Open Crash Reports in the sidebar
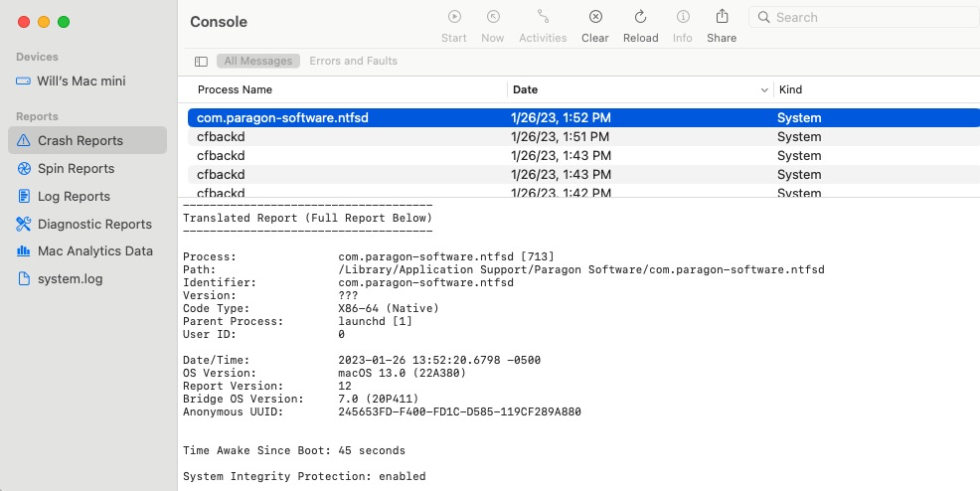 (87, 140)
